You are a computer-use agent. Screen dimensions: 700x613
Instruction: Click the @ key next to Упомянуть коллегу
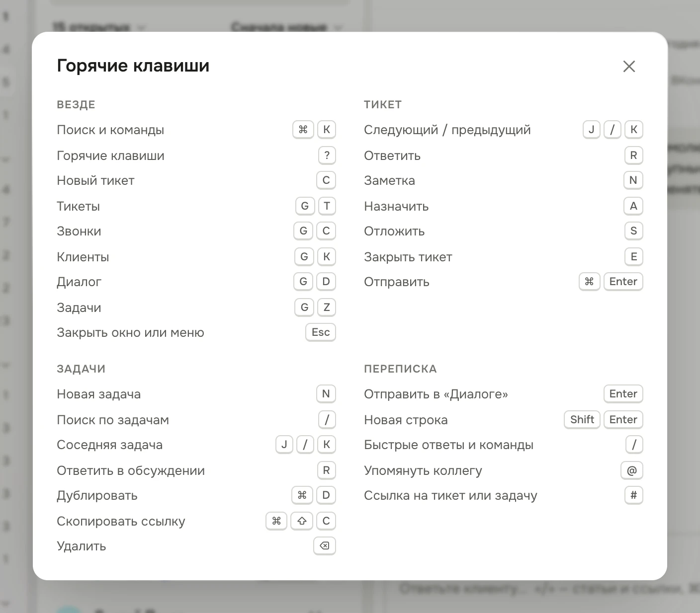click(x=632, y=470)
